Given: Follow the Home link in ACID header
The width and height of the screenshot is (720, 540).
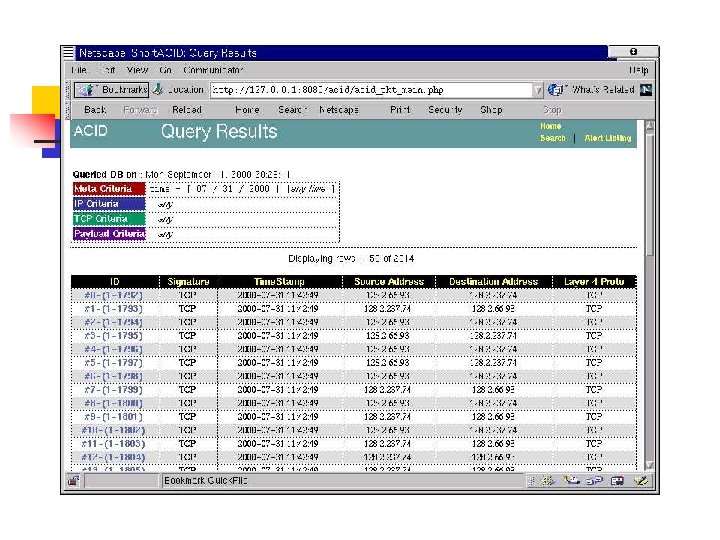Looking at the screenshot, I should click(x=551, y=126).
